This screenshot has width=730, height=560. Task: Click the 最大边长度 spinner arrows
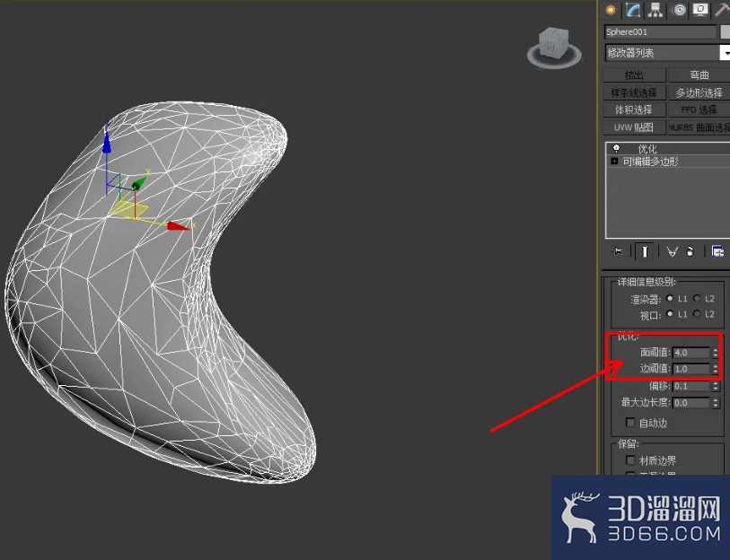pyautogui.click(x=716, y=403)
